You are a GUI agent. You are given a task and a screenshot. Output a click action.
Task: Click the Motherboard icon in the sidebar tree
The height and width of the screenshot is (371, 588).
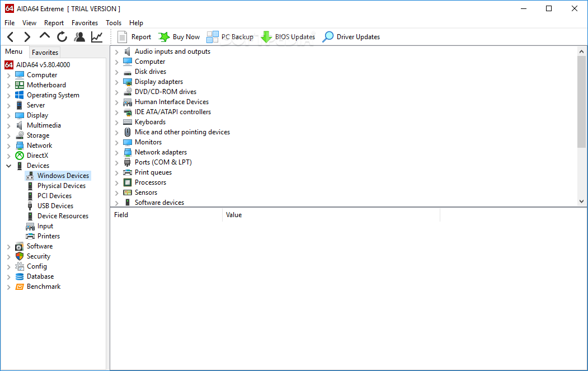(x=20, y=85)
